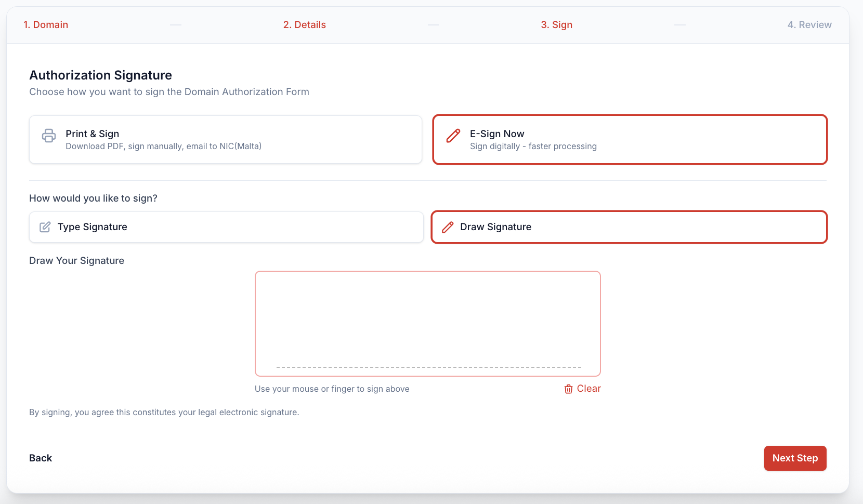Pick the Draw Signature label

[495, 227]
